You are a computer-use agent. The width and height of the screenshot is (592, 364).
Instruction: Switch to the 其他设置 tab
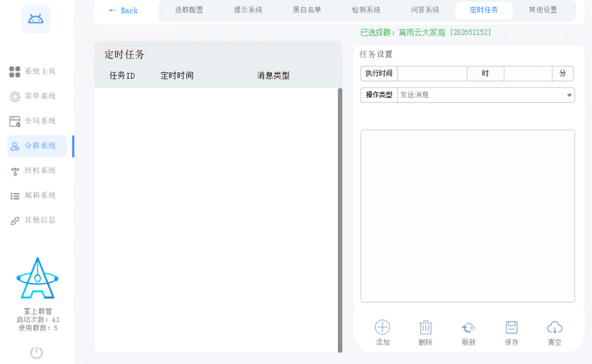pyautogui.click(x=543, y=10)
